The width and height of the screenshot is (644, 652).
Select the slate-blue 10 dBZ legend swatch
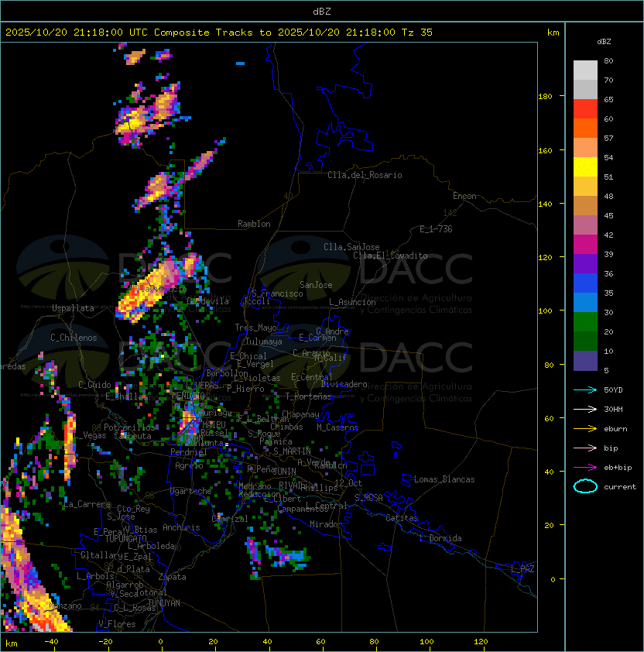click(x=585, y=361)
